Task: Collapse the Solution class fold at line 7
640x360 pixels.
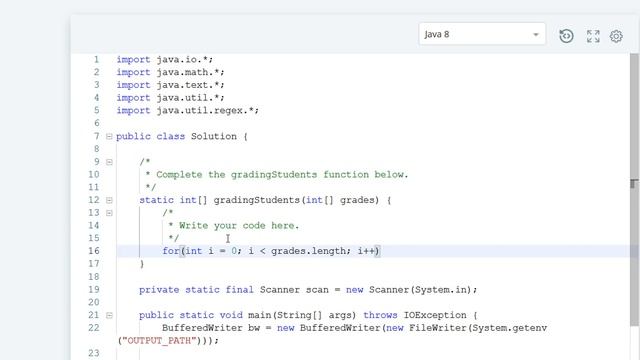Action: pos(109,136)
